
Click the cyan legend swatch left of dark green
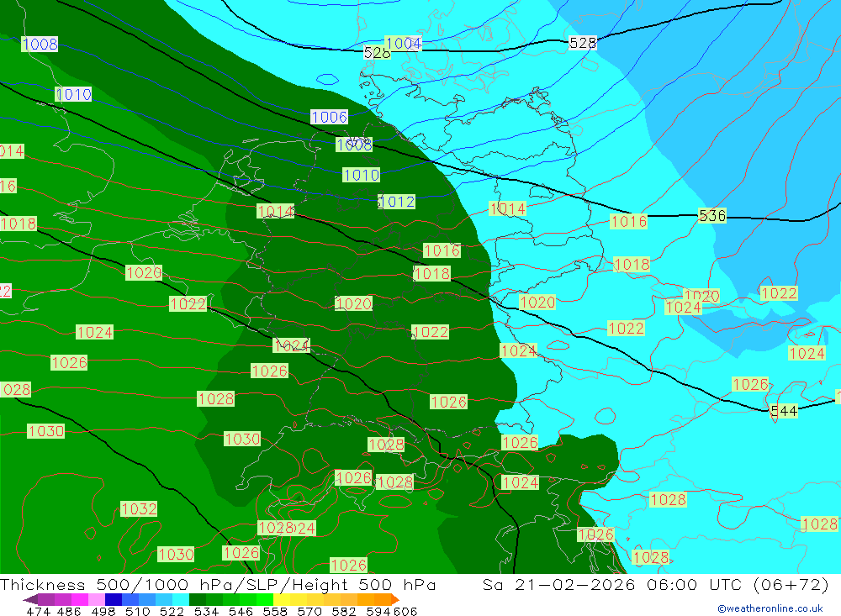[181, 599]
